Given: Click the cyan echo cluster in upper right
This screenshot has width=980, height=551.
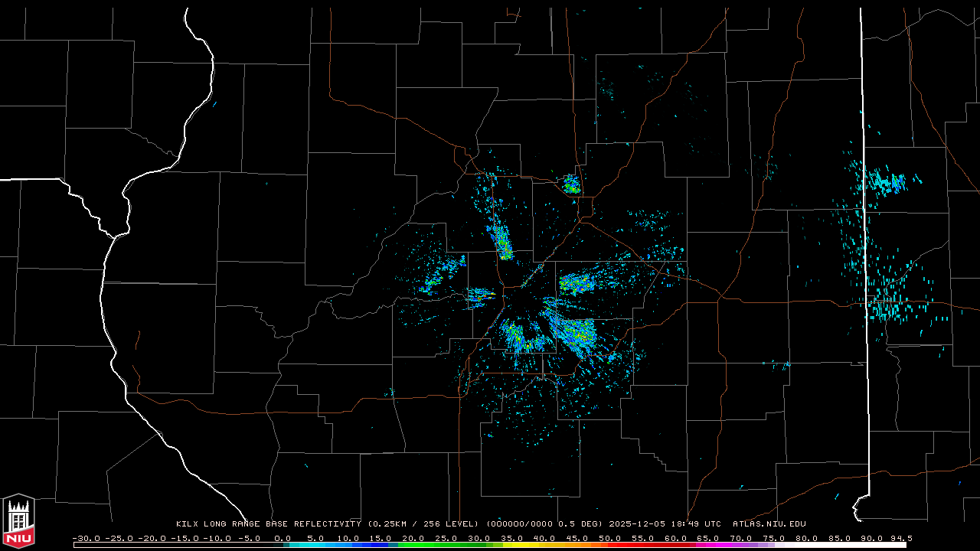Looking at the screenshot, I should coord(887,181).
